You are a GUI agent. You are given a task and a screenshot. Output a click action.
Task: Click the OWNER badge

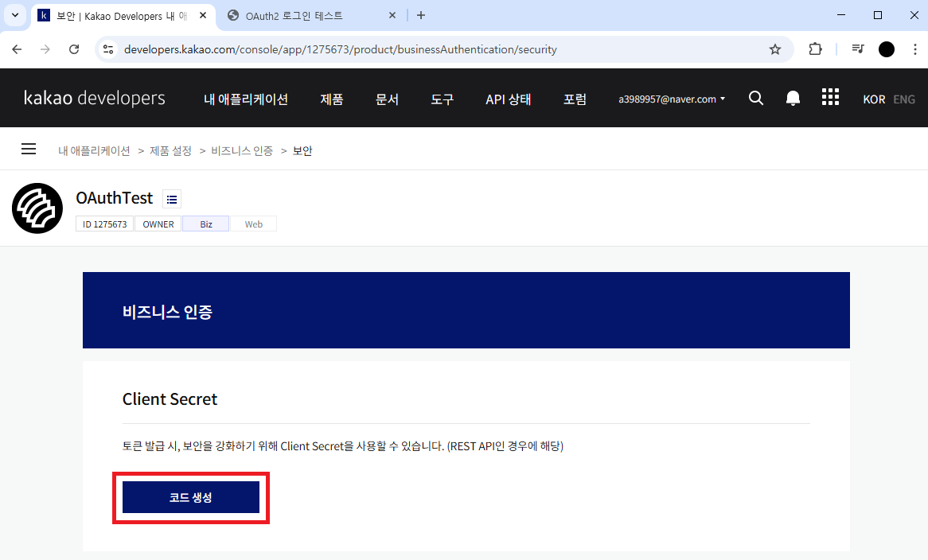click(158, 224)
